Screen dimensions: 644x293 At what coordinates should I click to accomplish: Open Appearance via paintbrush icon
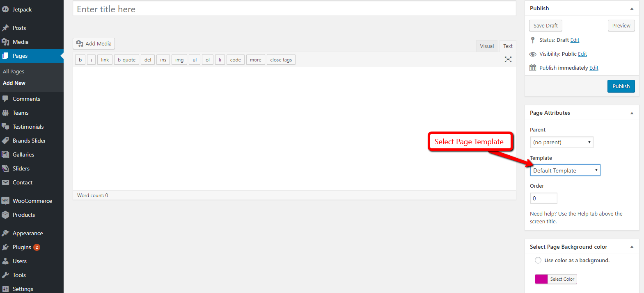tap(5, 233)
